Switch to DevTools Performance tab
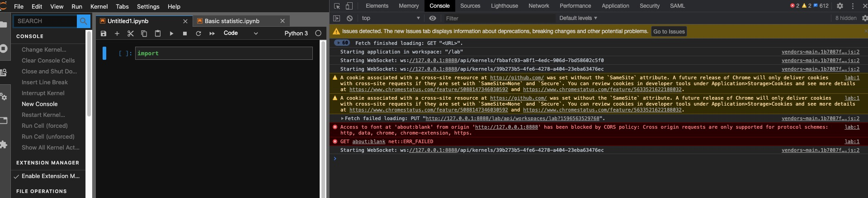This screenshot has height=198, width=868. 575,6
